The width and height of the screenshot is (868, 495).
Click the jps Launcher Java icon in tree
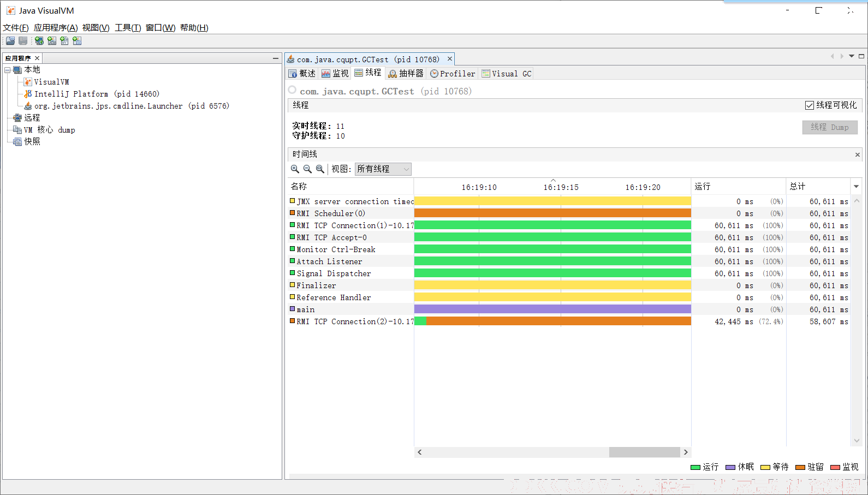28,106
